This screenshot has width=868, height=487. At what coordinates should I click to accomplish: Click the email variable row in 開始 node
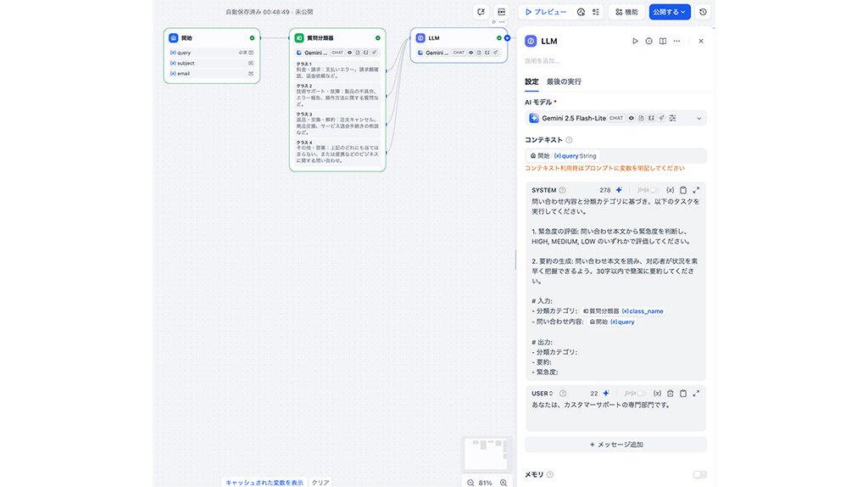coord(211,74)
